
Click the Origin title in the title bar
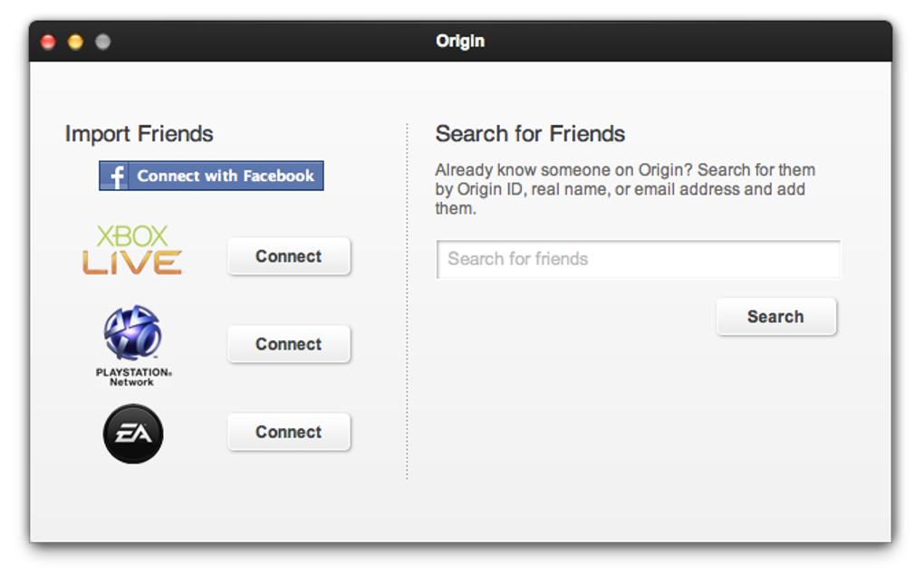click(x=460, y=42)
